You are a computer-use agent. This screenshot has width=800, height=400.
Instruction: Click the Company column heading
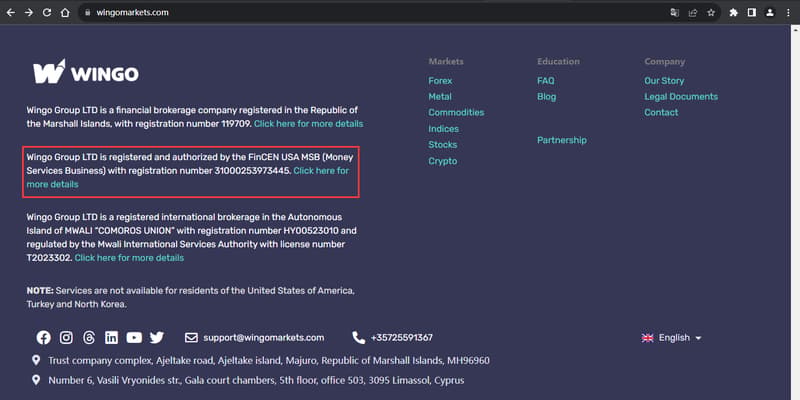665,61
